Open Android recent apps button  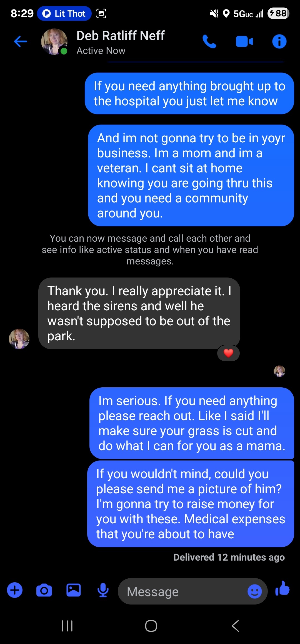coord(67,626)
